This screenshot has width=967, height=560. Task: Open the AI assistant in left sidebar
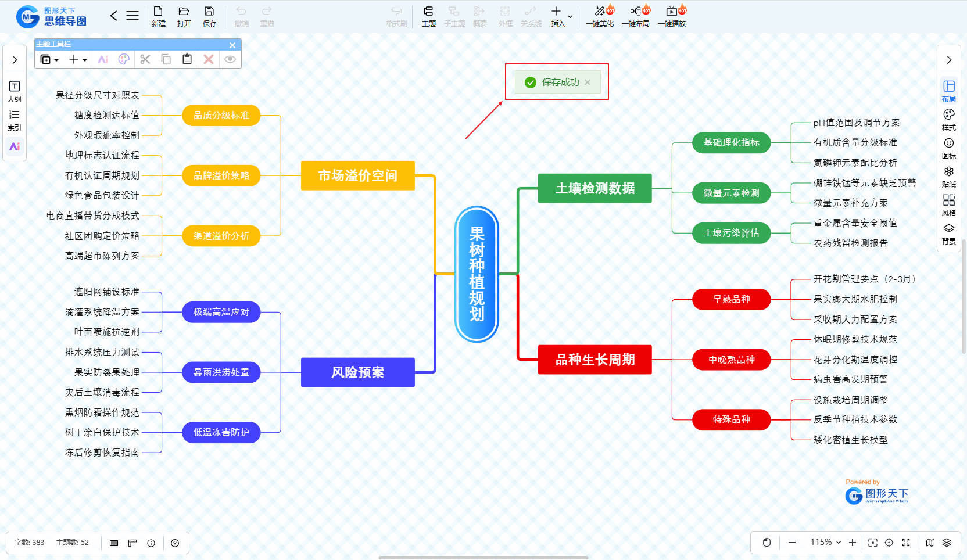point(15,146)
